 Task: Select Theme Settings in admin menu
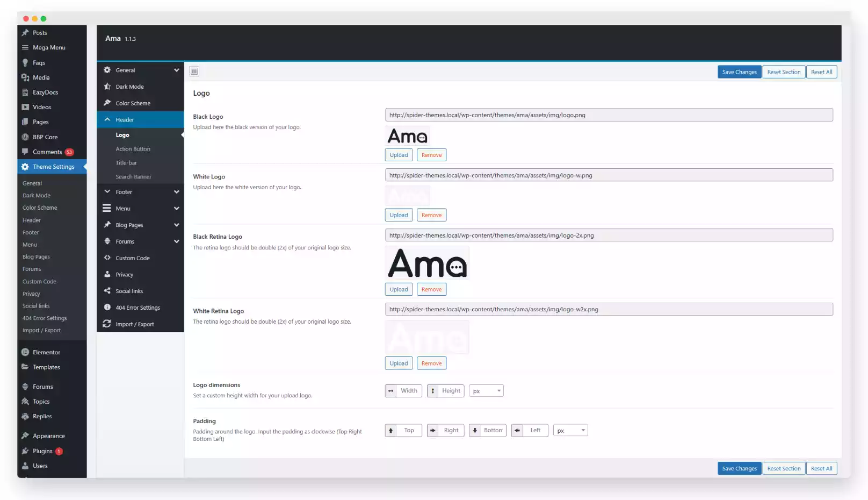coord(52,167)
